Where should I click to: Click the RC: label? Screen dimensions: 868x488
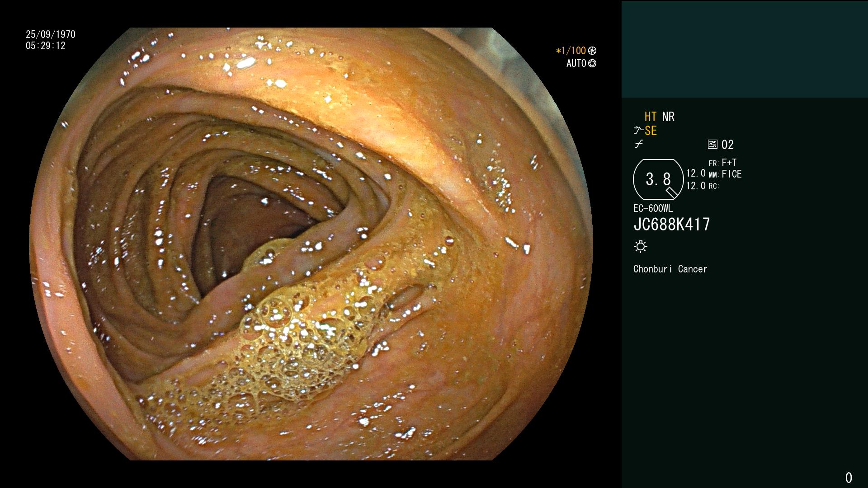[x=714, y=186]
